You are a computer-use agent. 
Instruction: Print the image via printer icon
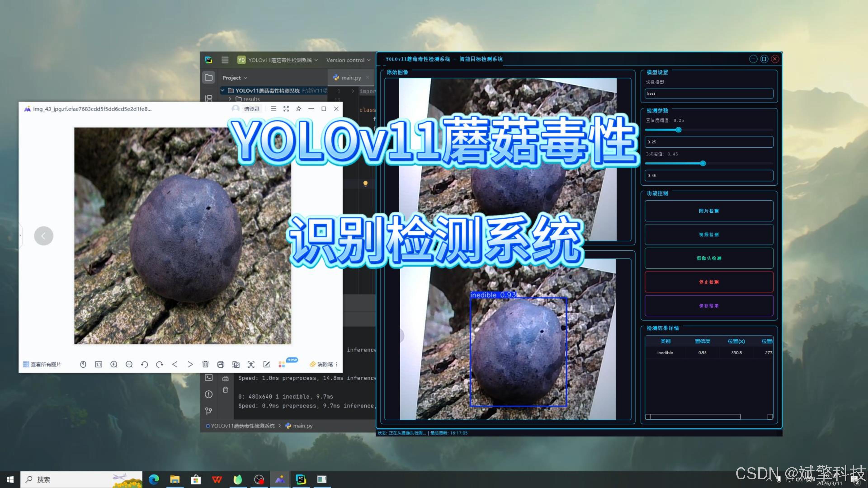221,364
